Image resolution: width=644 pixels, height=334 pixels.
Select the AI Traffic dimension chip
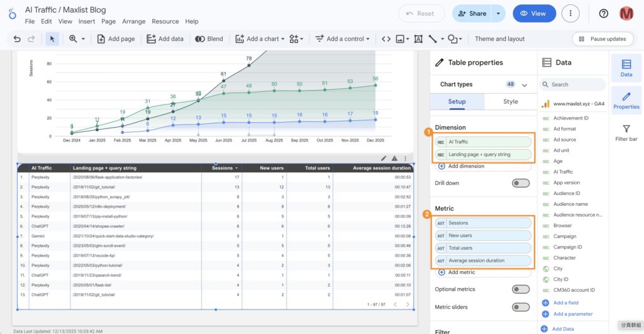click(x=483, y=142)
